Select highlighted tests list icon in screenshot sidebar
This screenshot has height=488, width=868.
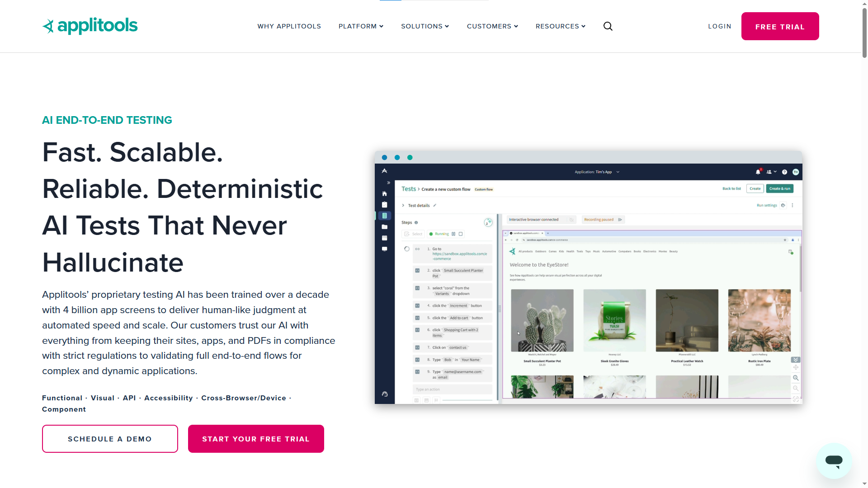click(x=384, y=216)
